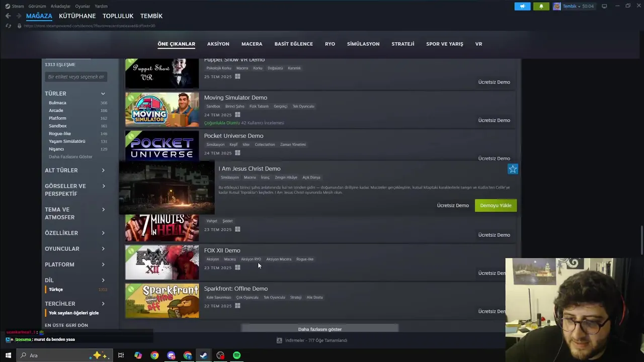Switch to Big Picture display icon
The height and width of the screenshot is (362, 644).
pos(604,6)
